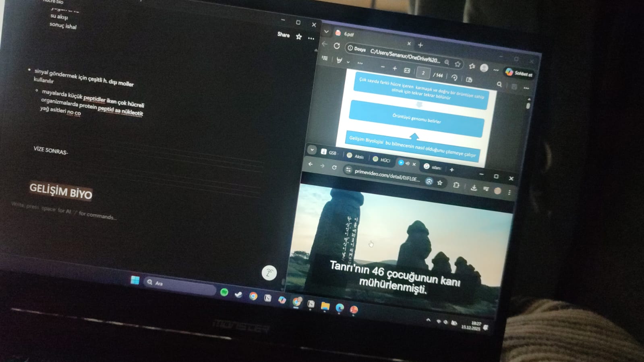Bookmark the primevideo.com page
Screen dimensions: 644x362
point(440,183)
